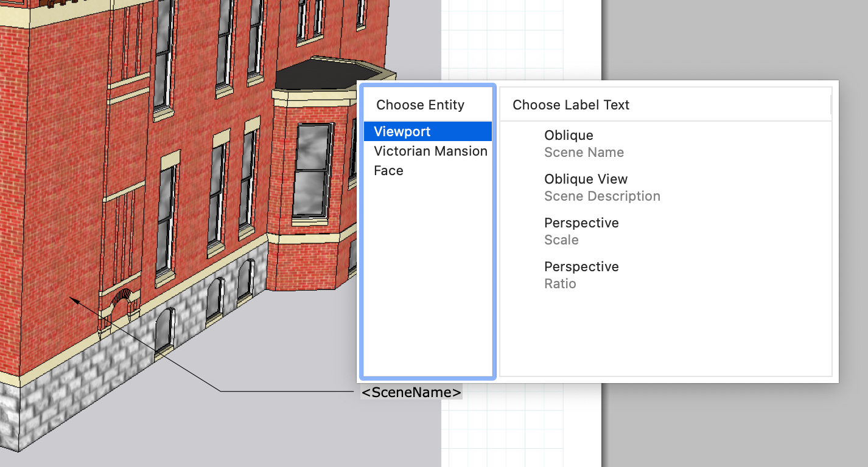Select "Victorian Mansion" in the Choose Entity list
Viewport: 868px width, 467px height.
[430, 151]
